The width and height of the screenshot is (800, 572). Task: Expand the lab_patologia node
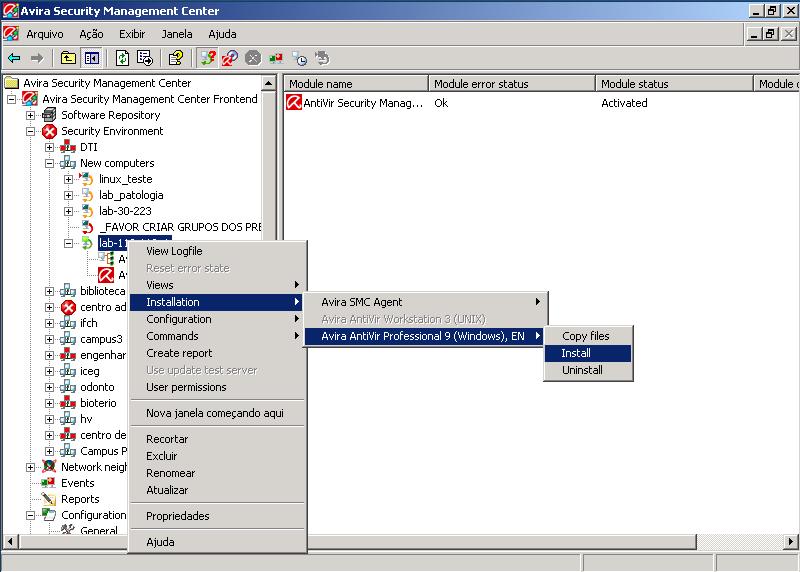click(x=68, y=195)
